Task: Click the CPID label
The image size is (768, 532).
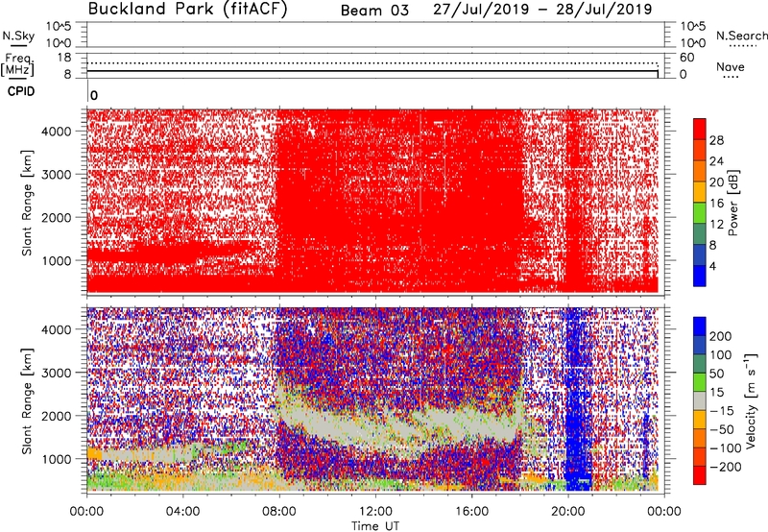Action: [x=21, y=91]
